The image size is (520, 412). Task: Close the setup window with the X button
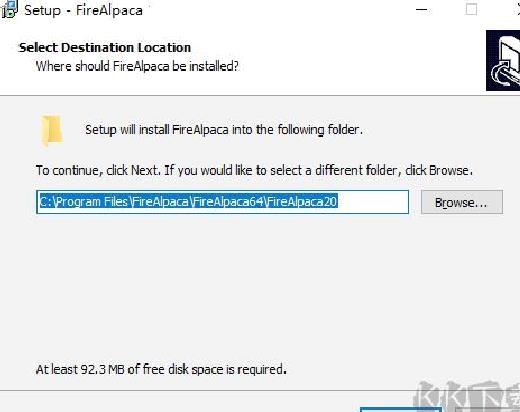pyautogui.click(x=518, y=10)
